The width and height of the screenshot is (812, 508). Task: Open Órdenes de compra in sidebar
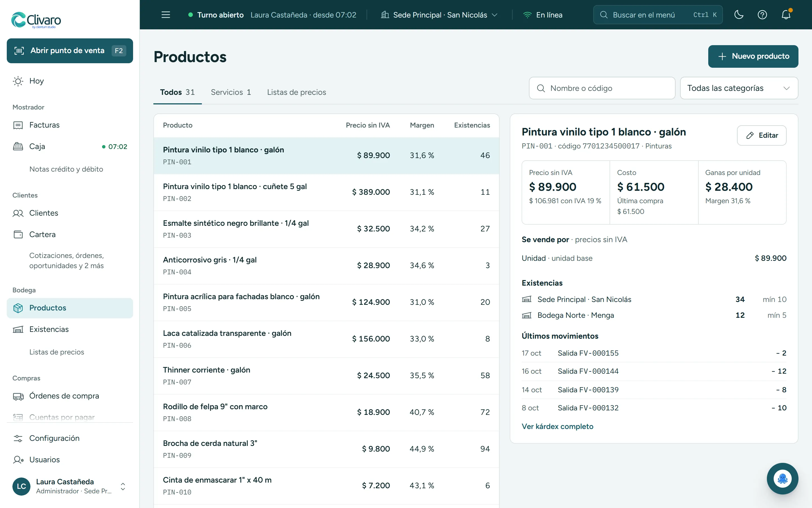tap(70, 396)
